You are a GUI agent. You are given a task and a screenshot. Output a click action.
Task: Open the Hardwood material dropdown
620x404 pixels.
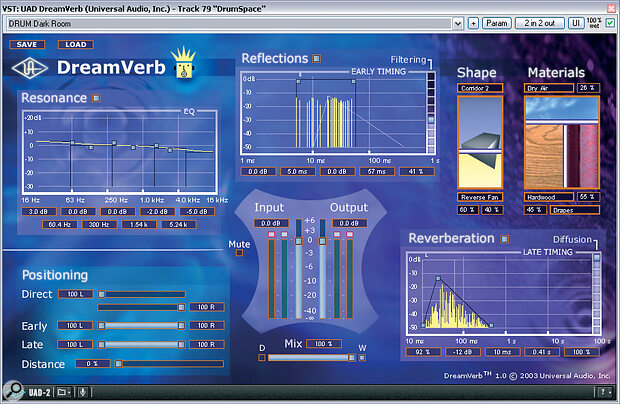click(548, 197)
